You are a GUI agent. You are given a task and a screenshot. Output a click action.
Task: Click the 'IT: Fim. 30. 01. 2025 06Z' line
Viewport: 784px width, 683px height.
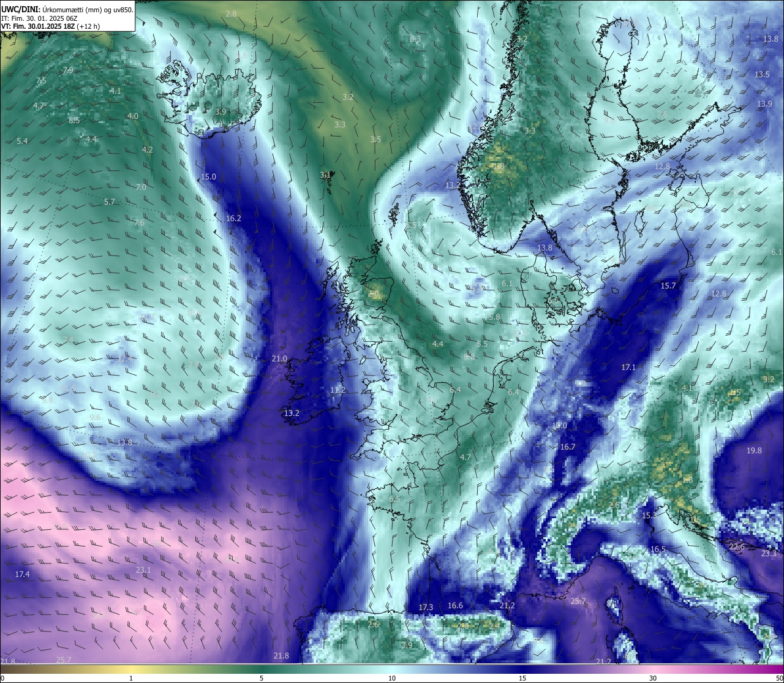(39, 18)
